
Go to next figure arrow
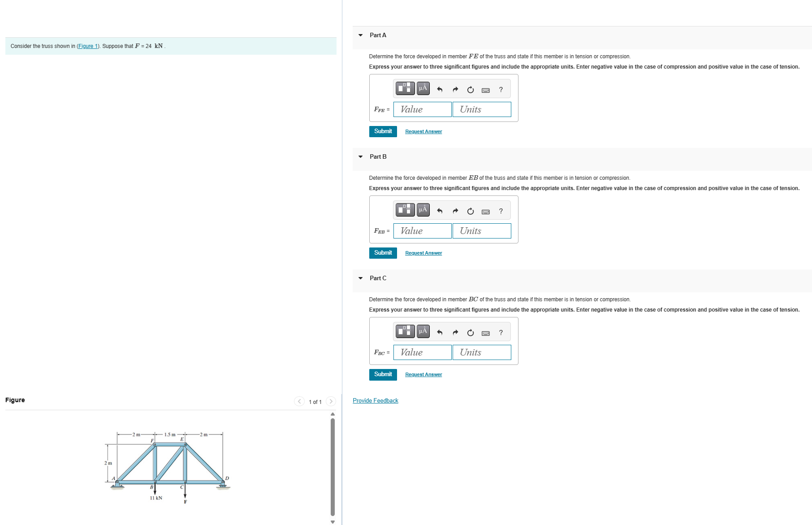(331, 402)
